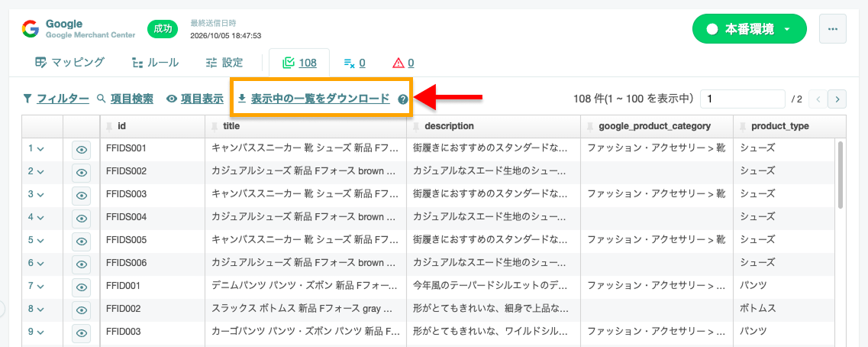Go to the previous page arrow
868x347 pixels.
pos(818,99)
